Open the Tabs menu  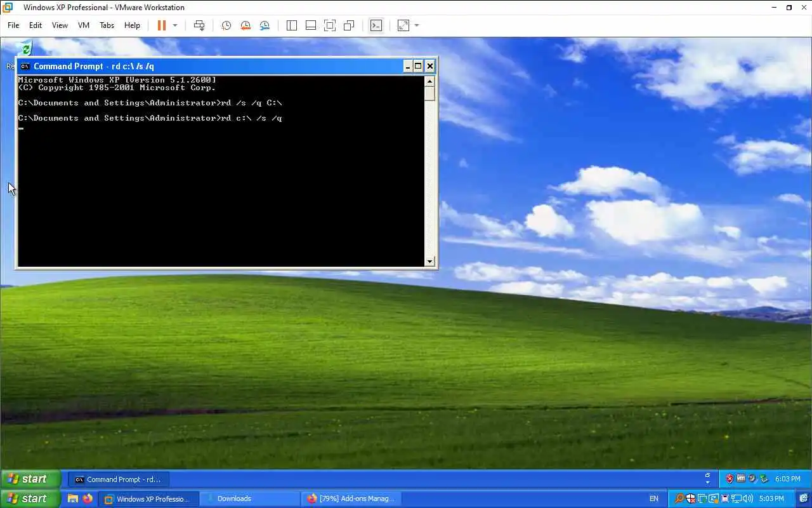(107, 25)
